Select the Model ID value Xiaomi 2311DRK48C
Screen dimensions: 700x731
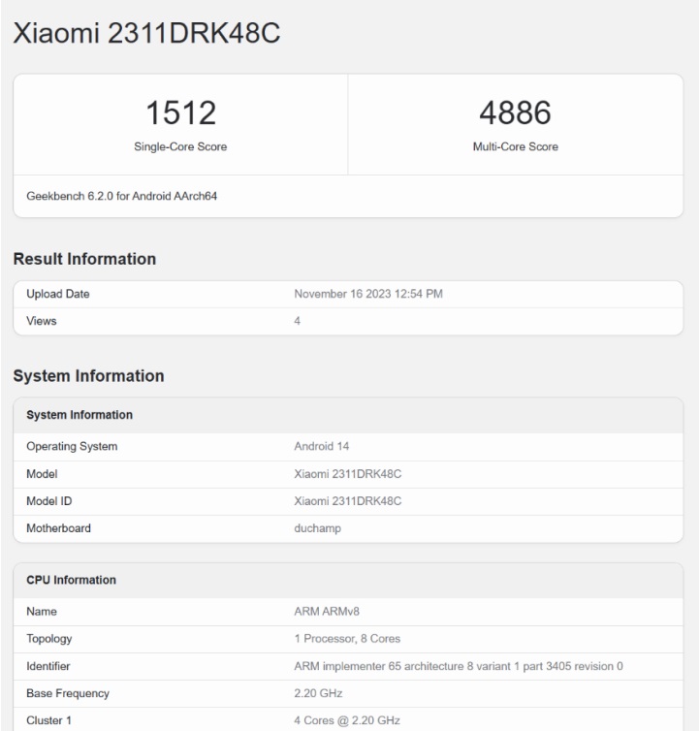(347, 501)
